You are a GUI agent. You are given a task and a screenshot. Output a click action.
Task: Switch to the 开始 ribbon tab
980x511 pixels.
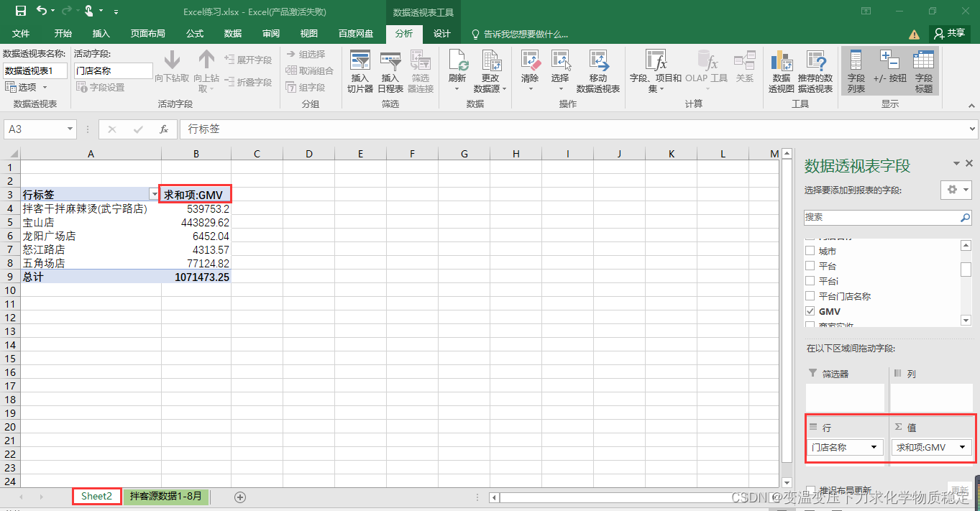point(63,34)
